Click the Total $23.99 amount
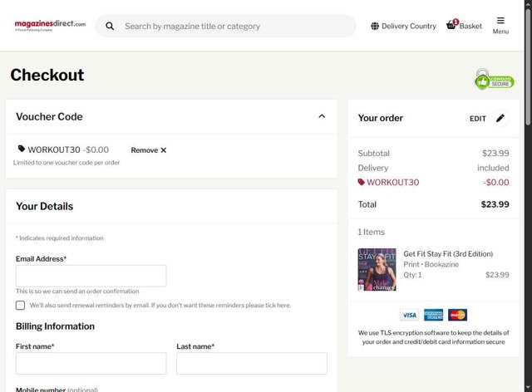Viewport: 532px width, 392px height. click(x=495, y=204)
